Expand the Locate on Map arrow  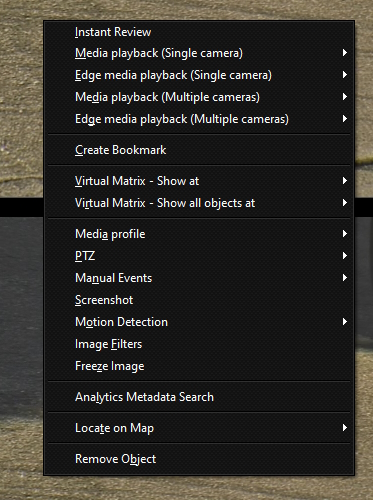click(345, 428)
